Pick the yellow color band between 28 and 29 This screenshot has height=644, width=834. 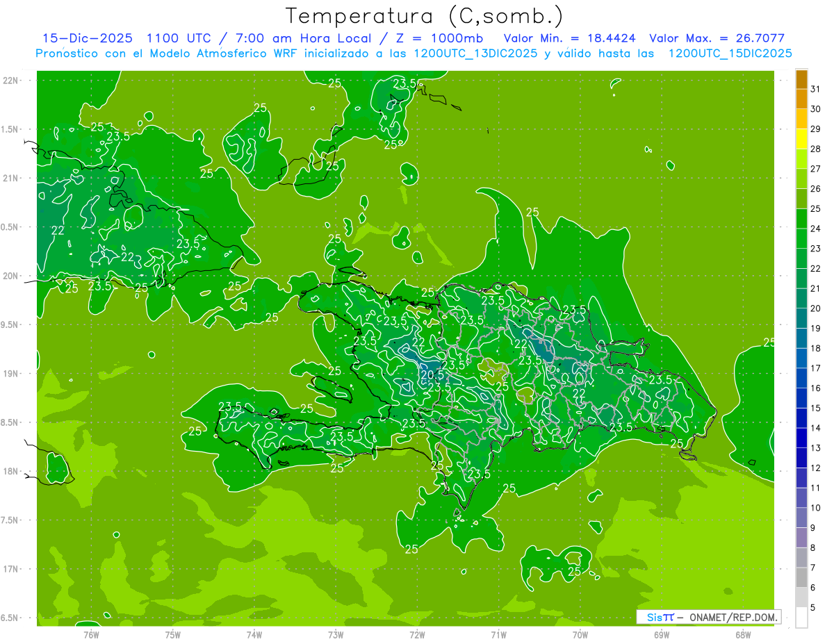point(801,139)
